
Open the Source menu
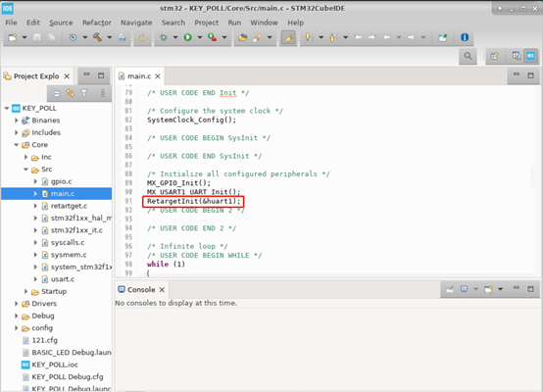(61, 23)
